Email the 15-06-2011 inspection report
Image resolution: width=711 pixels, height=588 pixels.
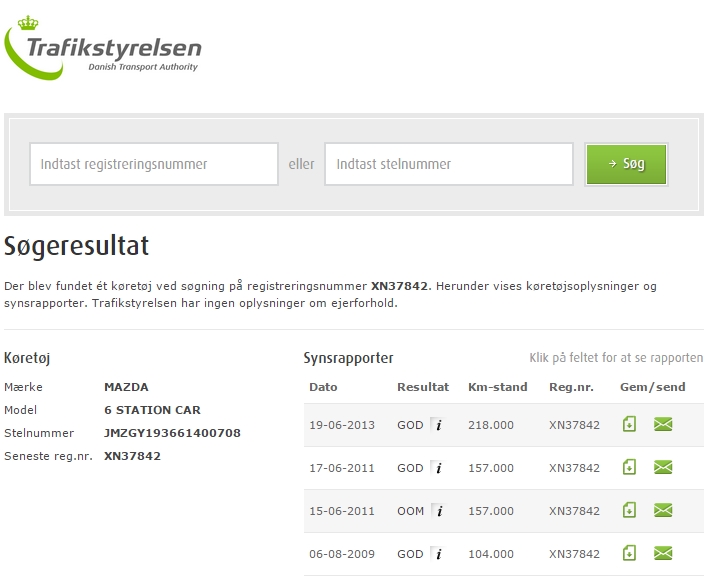point(662,510)
